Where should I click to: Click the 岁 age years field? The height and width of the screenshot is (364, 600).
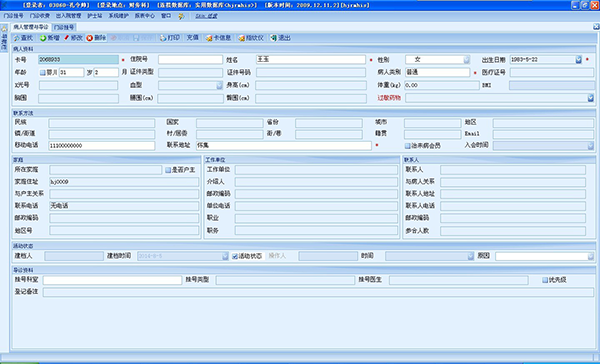pos(72,72)
